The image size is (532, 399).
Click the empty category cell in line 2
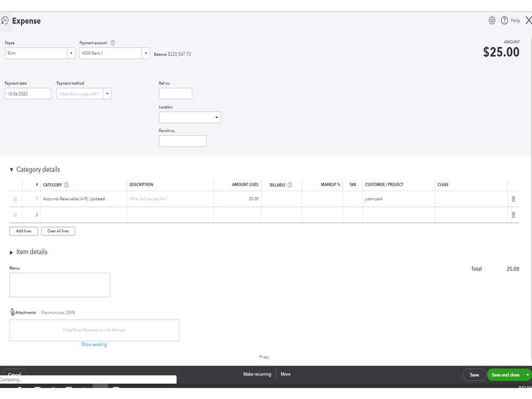pos(84,215)
